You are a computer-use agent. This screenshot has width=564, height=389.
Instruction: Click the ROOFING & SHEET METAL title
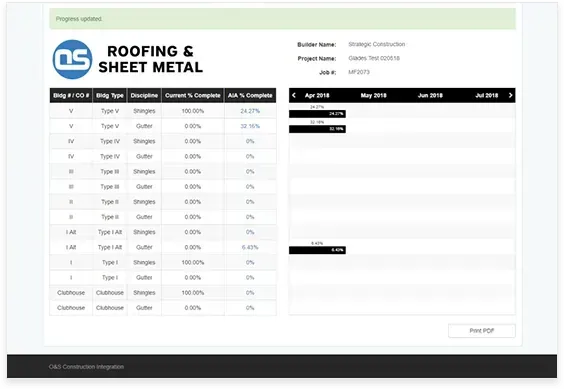point(151,59)
